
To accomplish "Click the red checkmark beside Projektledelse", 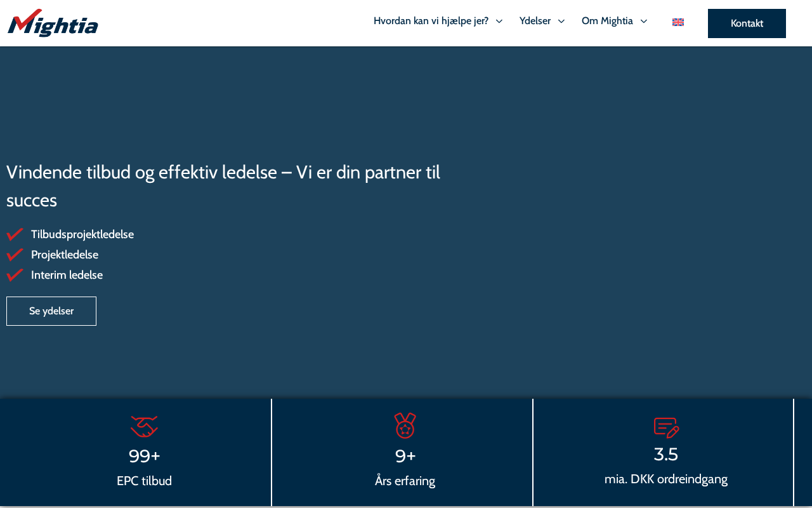I will click(x=15, y=255).
